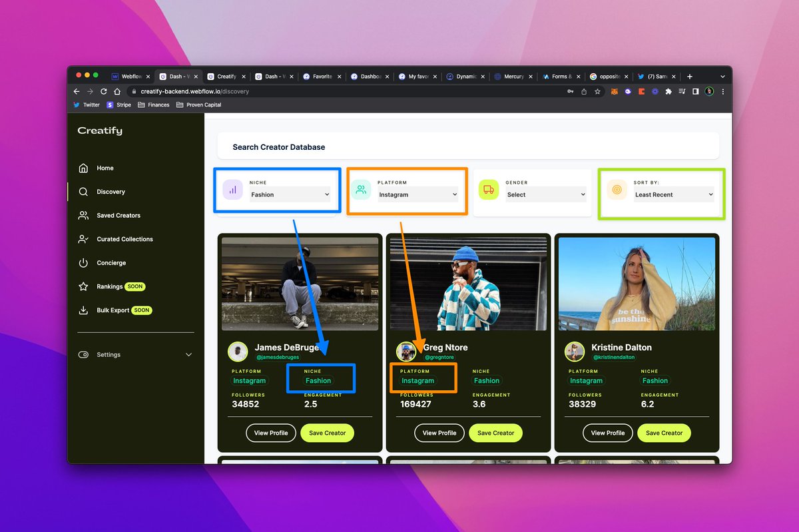
Task: Click the share icon in address bar
Action: [584, 91]
